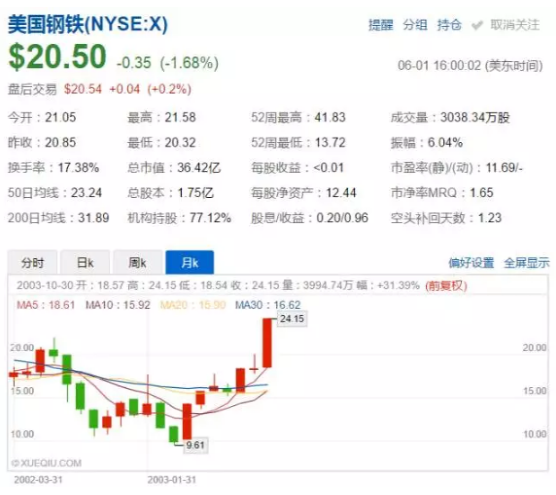The height and width of the screenshot is (495, 556).
Task: Click the MA10: 15.92 indicator label
Action: point(118,305)
